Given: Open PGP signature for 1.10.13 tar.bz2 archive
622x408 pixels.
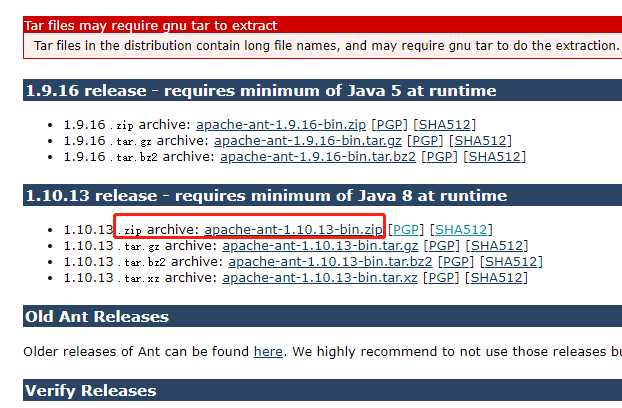Looking at the screenshot, I should point(456,262).
